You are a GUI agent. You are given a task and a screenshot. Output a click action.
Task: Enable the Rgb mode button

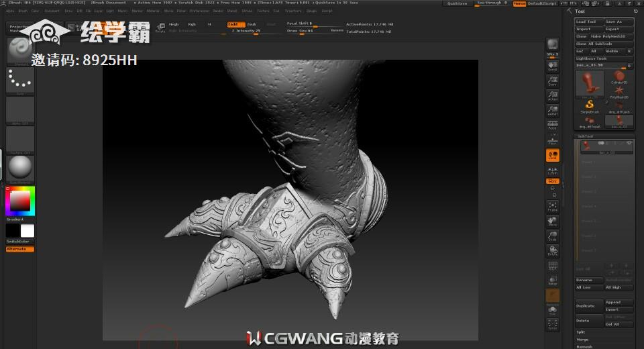coord(192,24)
